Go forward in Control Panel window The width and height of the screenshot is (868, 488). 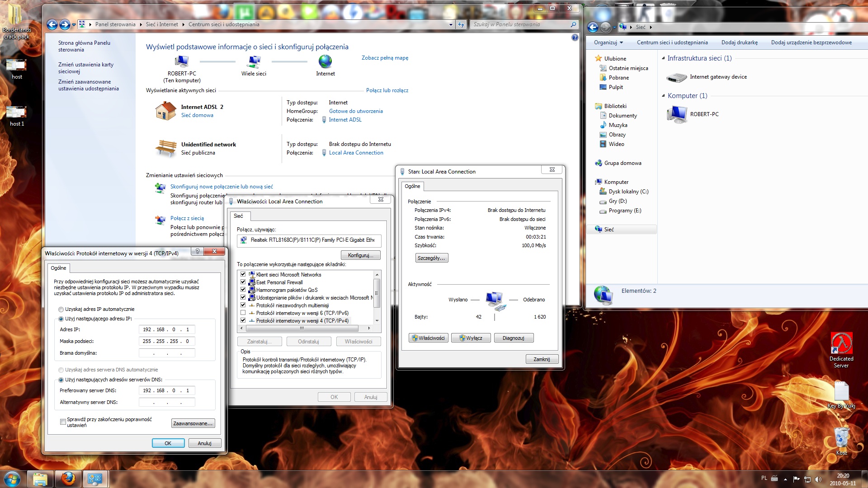[65, 25]
